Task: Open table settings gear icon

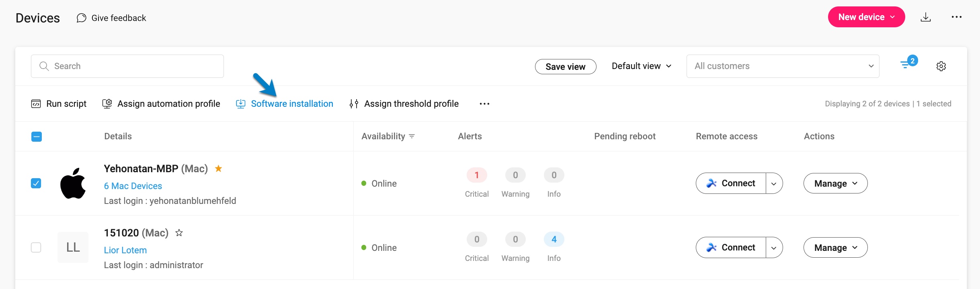Action: point(941,66)
